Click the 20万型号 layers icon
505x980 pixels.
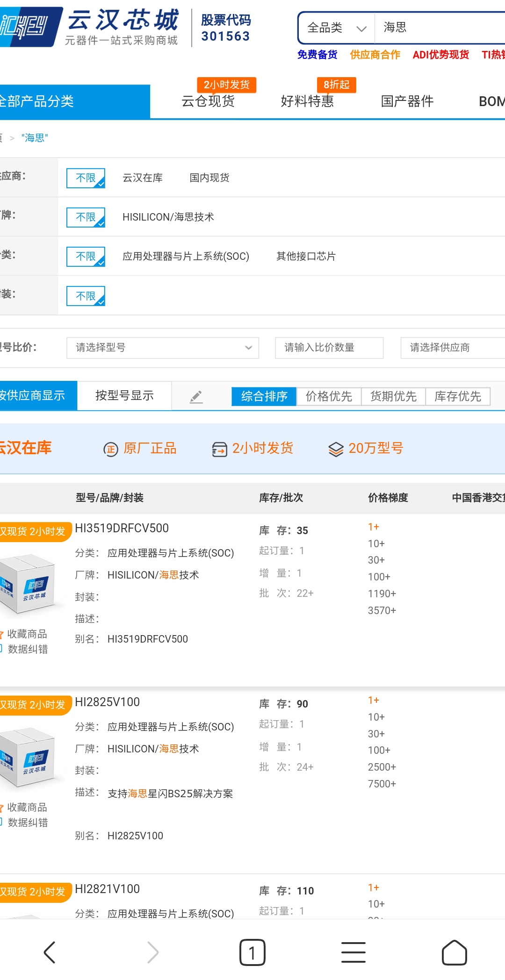[336, 449]
